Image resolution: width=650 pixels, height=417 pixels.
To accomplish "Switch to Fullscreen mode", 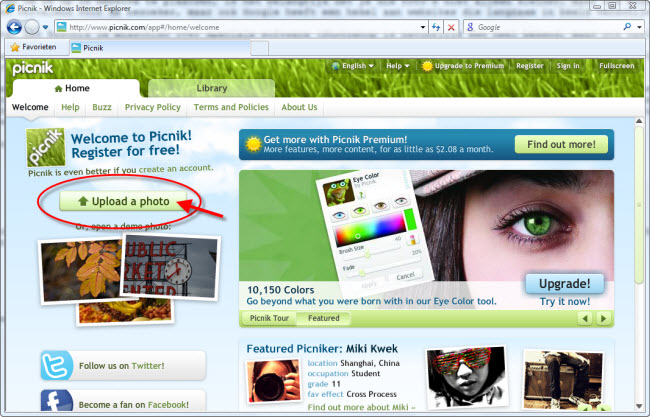I will [x=616, y=65].
